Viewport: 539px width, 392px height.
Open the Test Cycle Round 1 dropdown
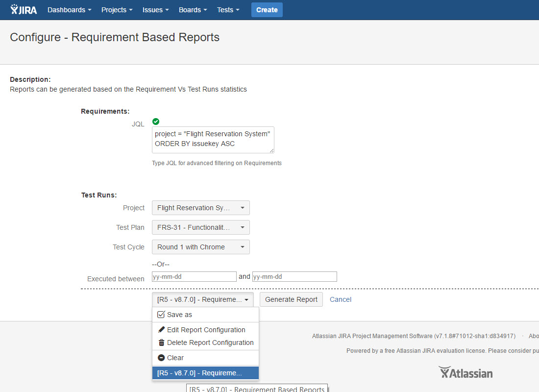pos(200,247)
